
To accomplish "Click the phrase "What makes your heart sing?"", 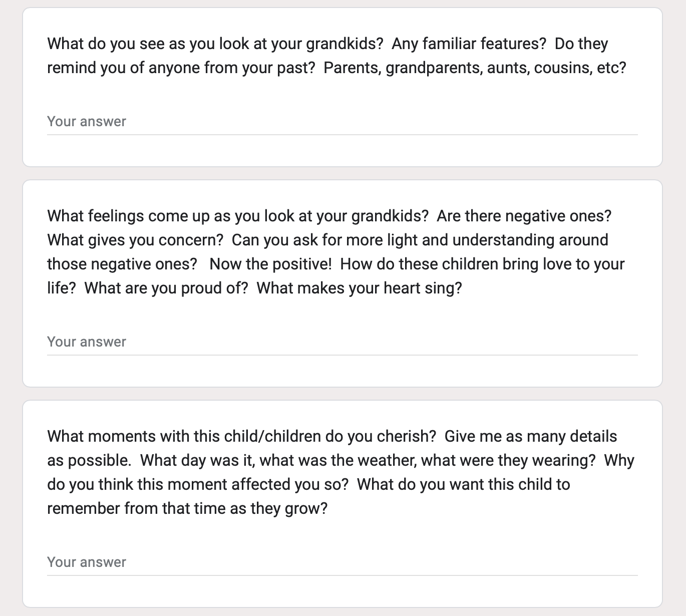I will coord(359,288).
